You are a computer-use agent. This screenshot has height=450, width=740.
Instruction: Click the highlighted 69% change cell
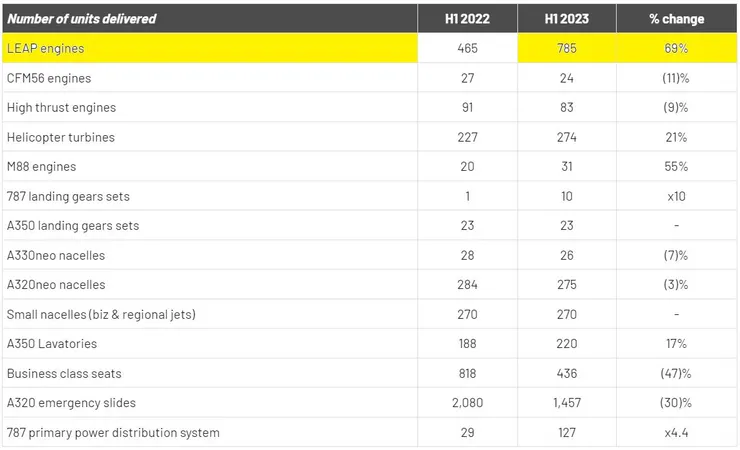[676, 48]
